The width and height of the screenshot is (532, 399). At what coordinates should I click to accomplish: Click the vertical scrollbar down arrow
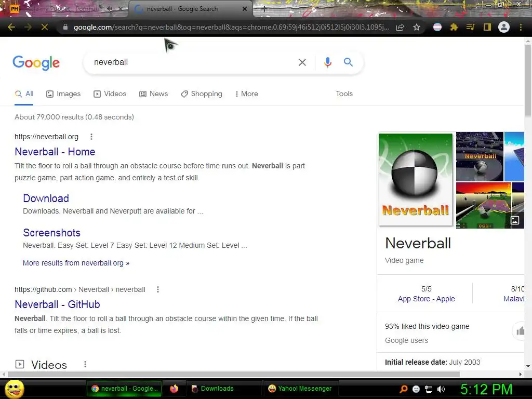(x=528, y=366)
